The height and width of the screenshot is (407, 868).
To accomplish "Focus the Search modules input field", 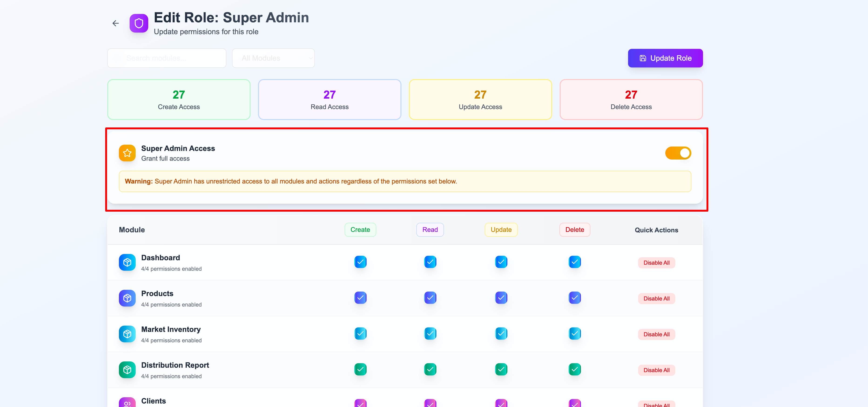I will tap(167, 58).
